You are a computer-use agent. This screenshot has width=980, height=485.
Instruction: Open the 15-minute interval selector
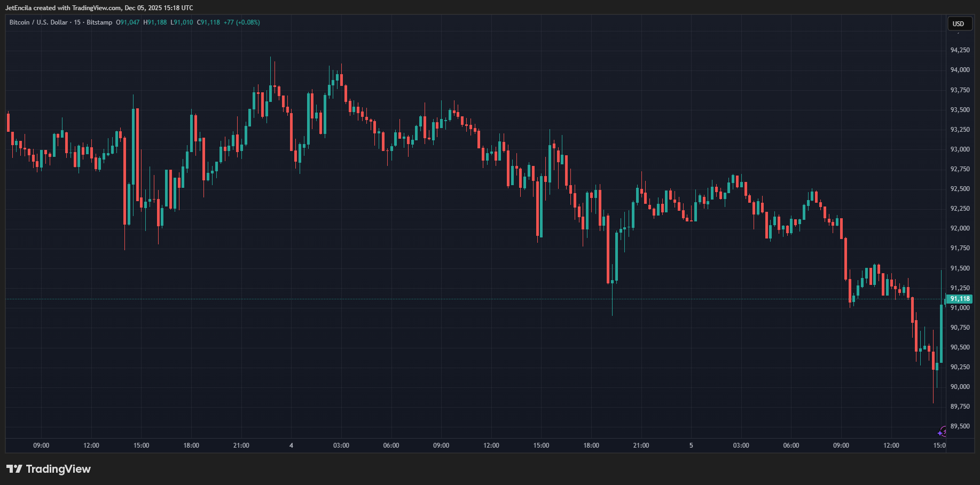(78, 22)
